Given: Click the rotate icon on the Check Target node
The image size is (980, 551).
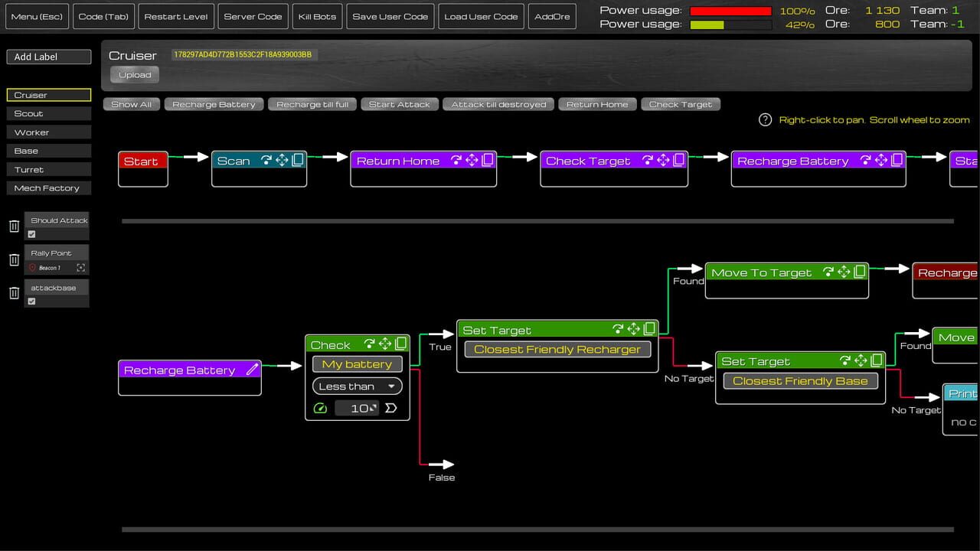Looking at the screenshot, I should point(648,161).
